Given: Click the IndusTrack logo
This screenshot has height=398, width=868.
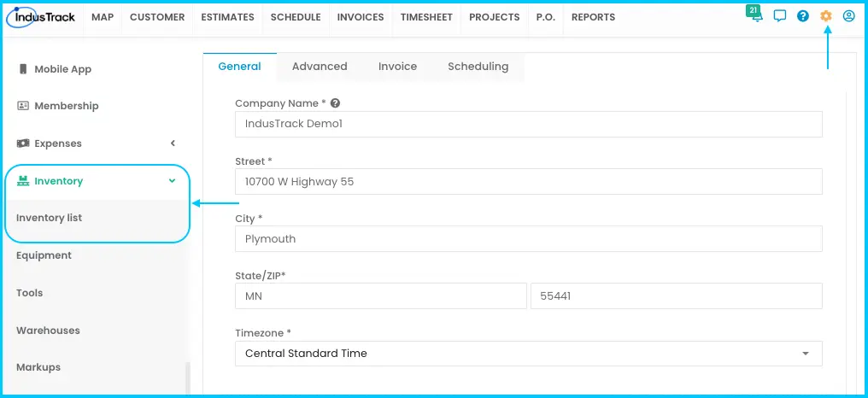Looking at the screenshot, I should click(40, 17).
